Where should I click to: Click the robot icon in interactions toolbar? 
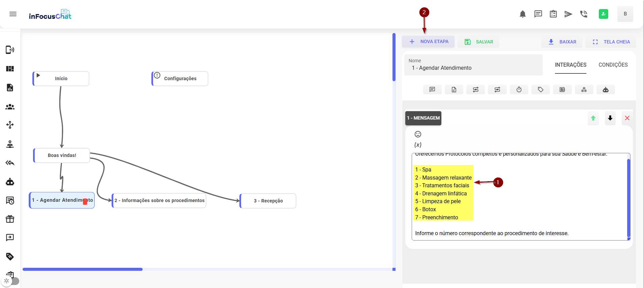click(x=606, y=90)
